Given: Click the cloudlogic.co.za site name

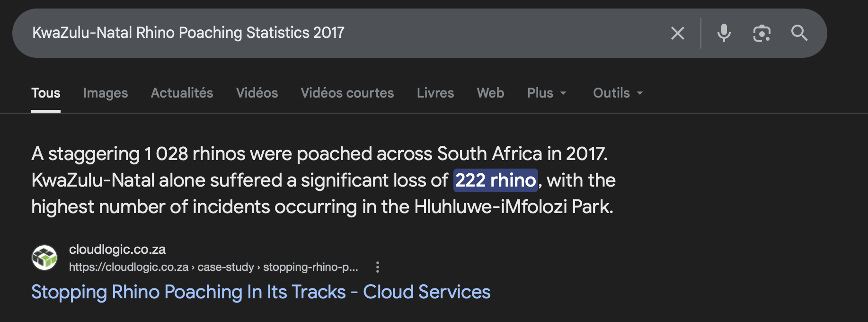Looking at the screenshot, I should click(x=117, y=249).
